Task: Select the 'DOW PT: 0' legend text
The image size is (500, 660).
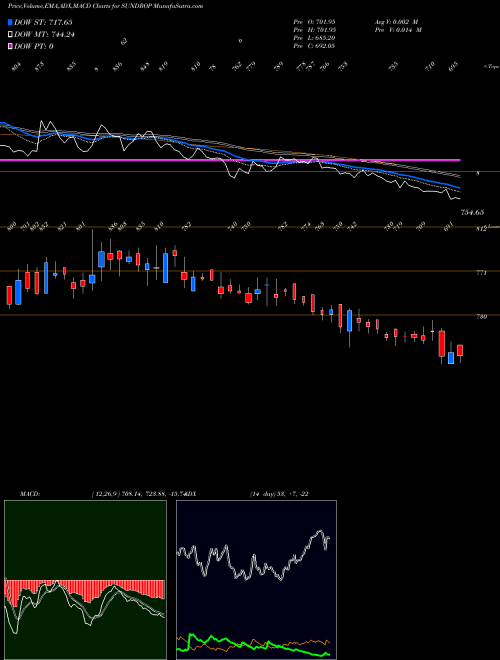Action: click(34, 46)
